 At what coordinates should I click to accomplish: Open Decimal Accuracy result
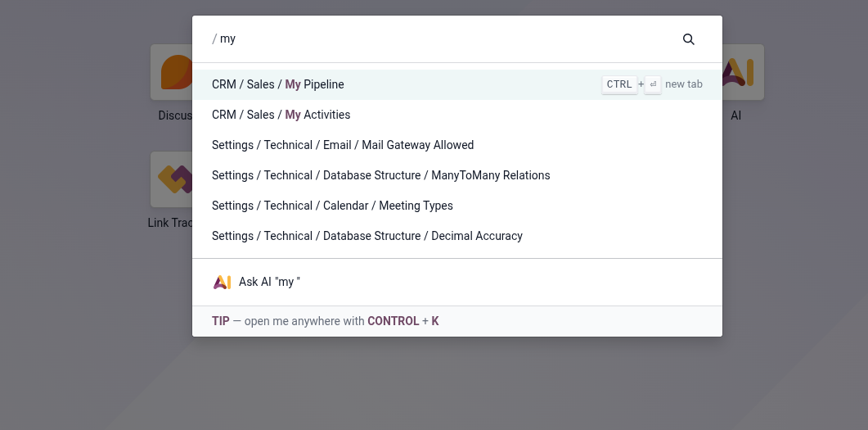pos(367,236)
